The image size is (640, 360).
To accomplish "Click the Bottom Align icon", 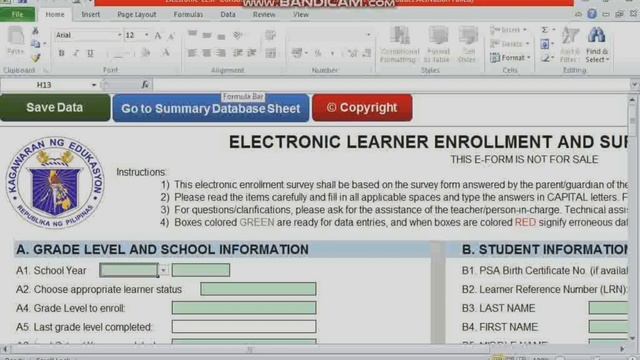I will pos(221,36).
